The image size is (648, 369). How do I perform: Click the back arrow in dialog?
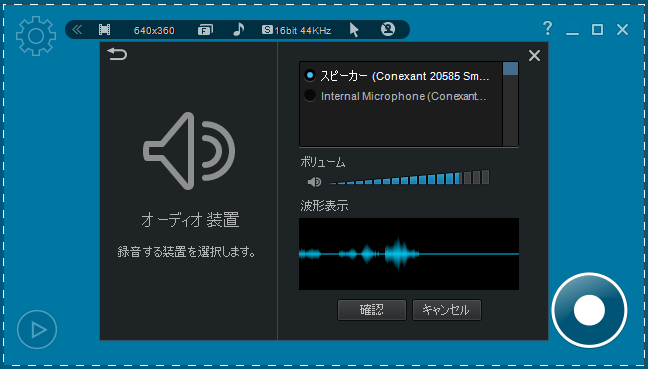click(117, 54)
